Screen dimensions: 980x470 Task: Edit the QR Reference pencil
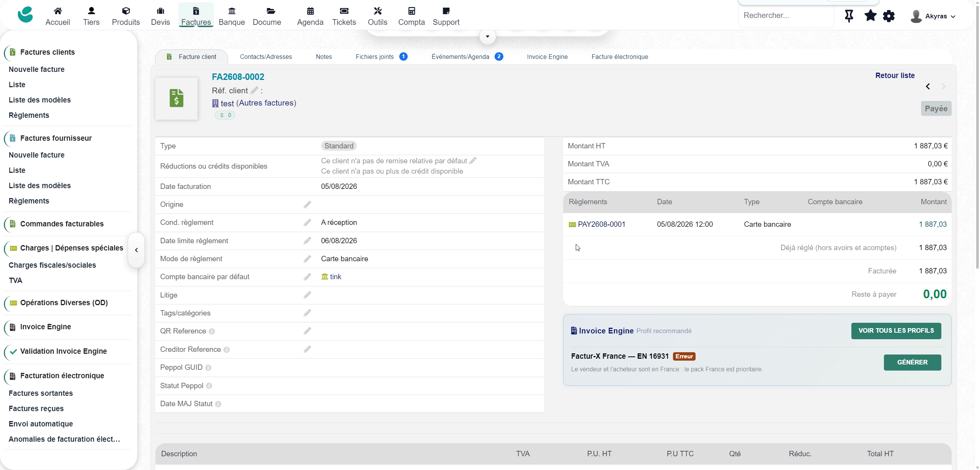[x=307, y=331]
